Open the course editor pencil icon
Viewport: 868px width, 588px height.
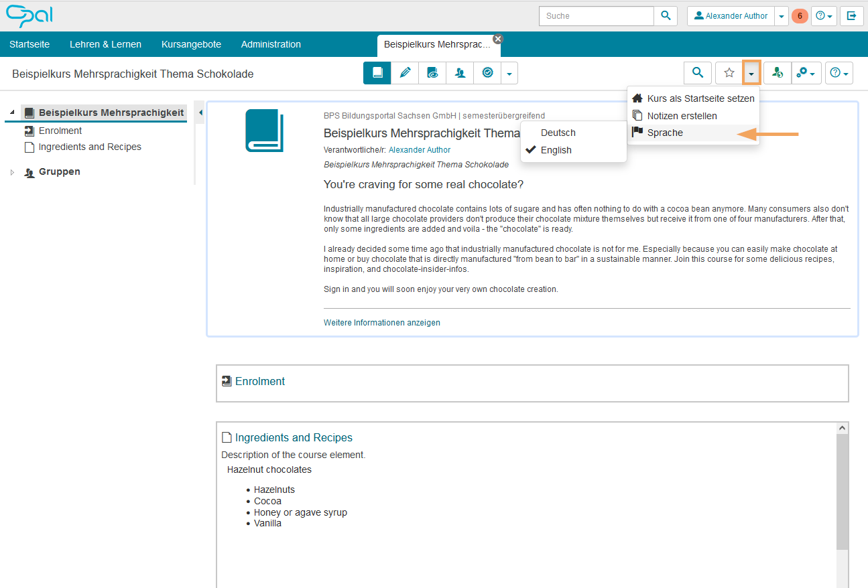tap(405, 73)
